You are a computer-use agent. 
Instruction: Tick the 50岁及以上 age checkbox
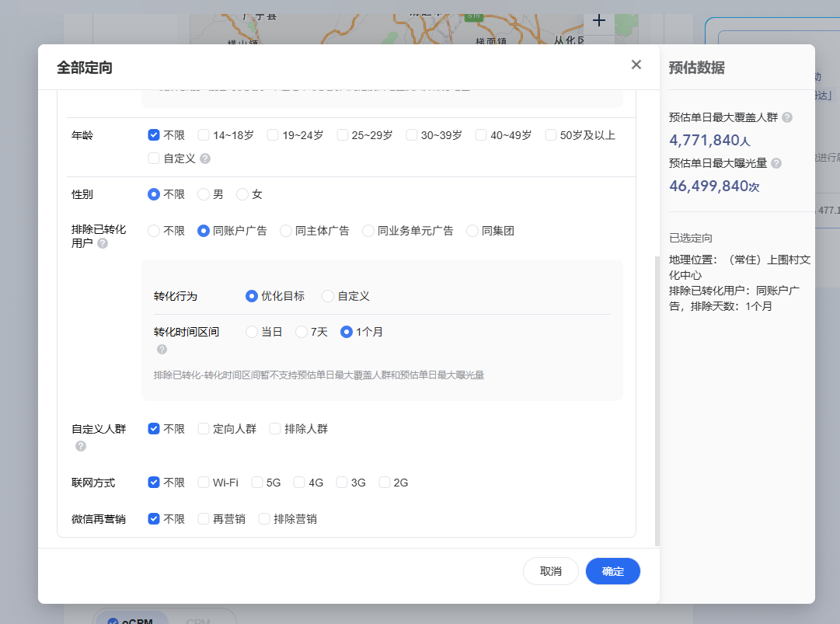(551, 135)
